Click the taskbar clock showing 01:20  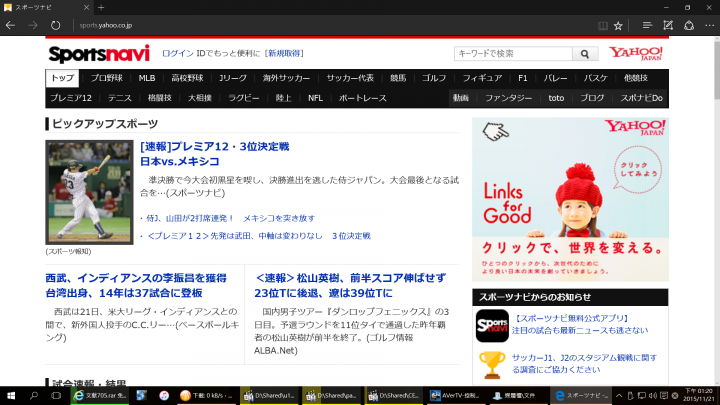coord(698,395)
